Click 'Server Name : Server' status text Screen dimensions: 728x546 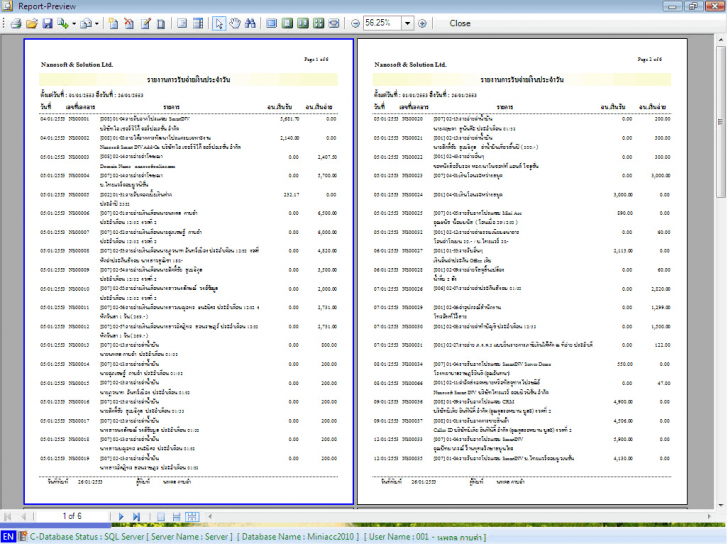(190, 537)
